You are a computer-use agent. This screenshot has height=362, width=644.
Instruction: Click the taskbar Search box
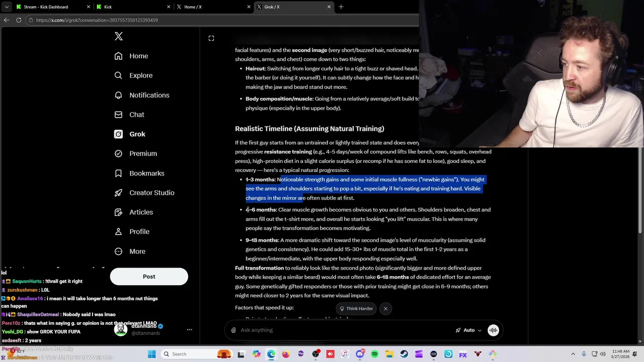[x=197, y=354]
